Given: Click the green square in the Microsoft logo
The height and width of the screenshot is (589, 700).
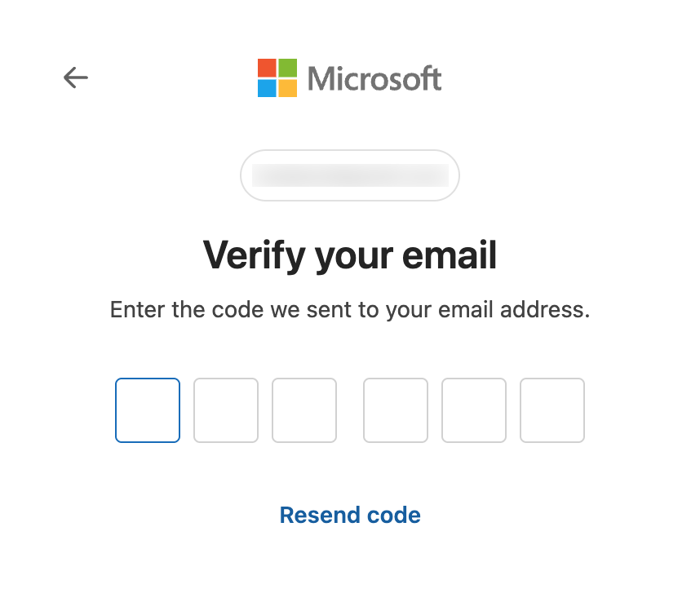Looking at the screenshot, I should (286, 68).
